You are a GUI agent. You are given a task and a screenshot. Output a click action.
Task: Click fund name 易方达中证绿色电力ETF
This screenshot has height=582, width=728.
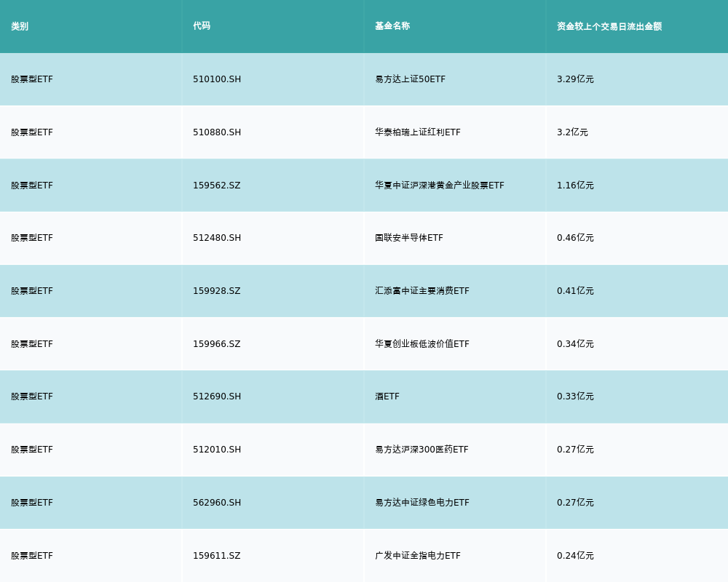pos(422,503)
